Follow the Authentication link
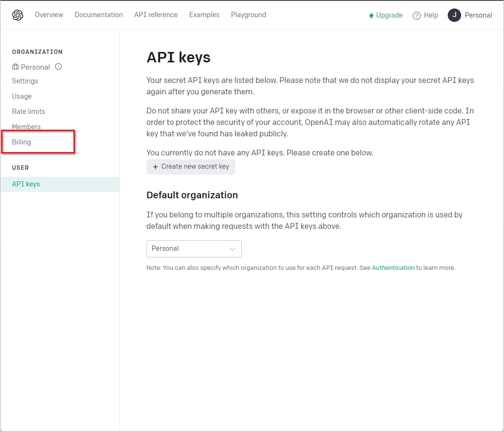Screen dimensions: 504x432 (x=393, y=268)
